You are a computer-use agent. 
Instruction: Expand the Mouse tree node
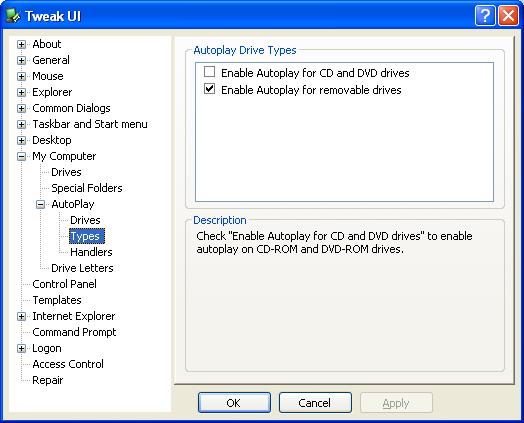21,77
